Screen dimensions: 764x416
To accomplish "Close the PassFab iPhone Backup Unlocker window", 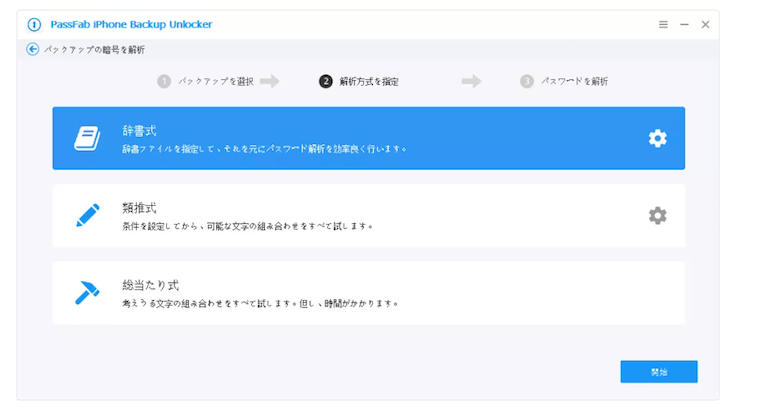I will (x=706, y=24).
